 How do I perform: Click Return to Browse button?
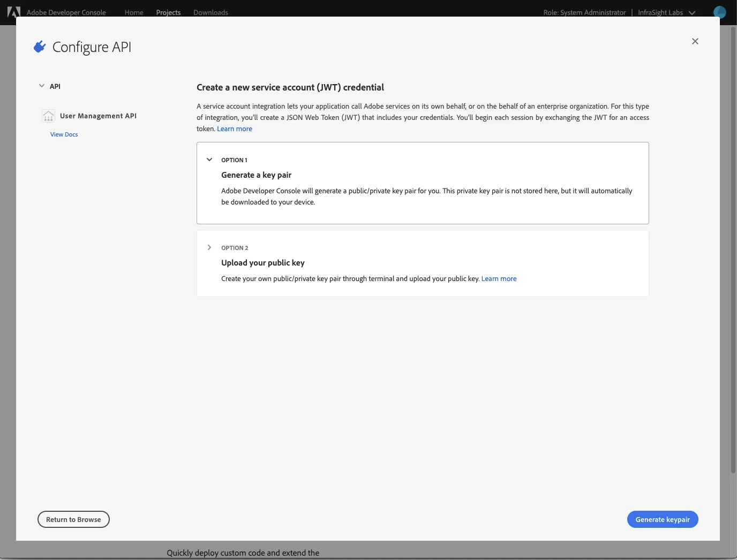[73, 519]
